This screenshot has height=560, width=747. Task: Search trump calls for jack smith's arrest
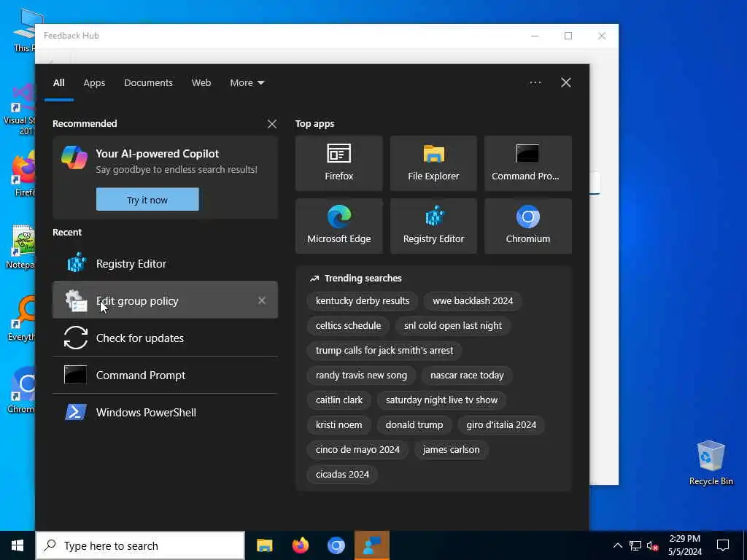click(384, 351)
